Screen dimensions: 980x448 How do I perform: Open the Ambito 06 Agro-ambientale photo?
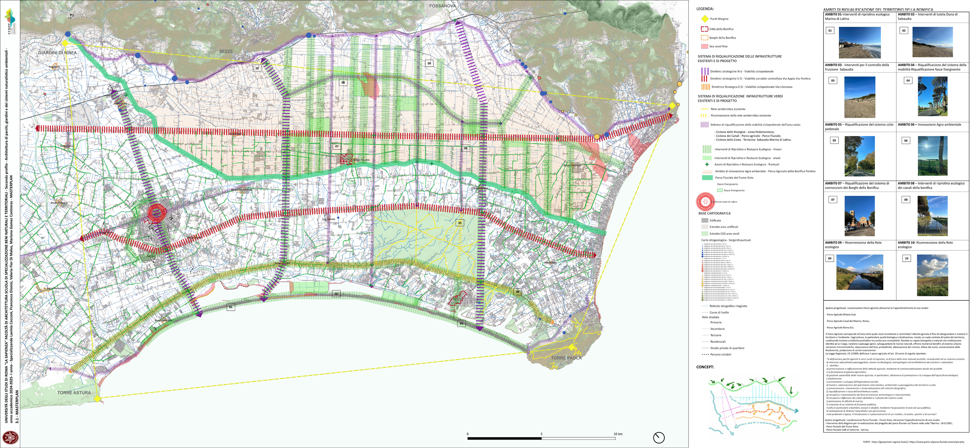pyautogui.click(x=932, y=156)
